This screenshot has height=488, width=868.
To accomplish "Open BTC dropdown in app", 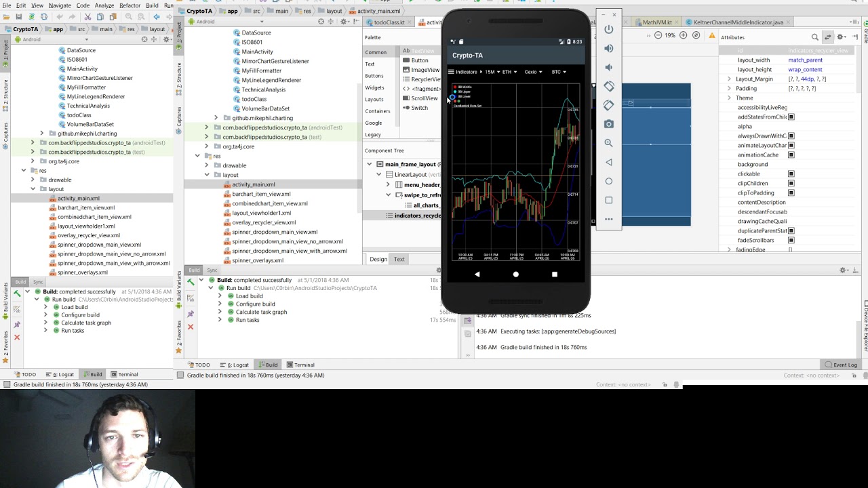I will click(559, 72).
